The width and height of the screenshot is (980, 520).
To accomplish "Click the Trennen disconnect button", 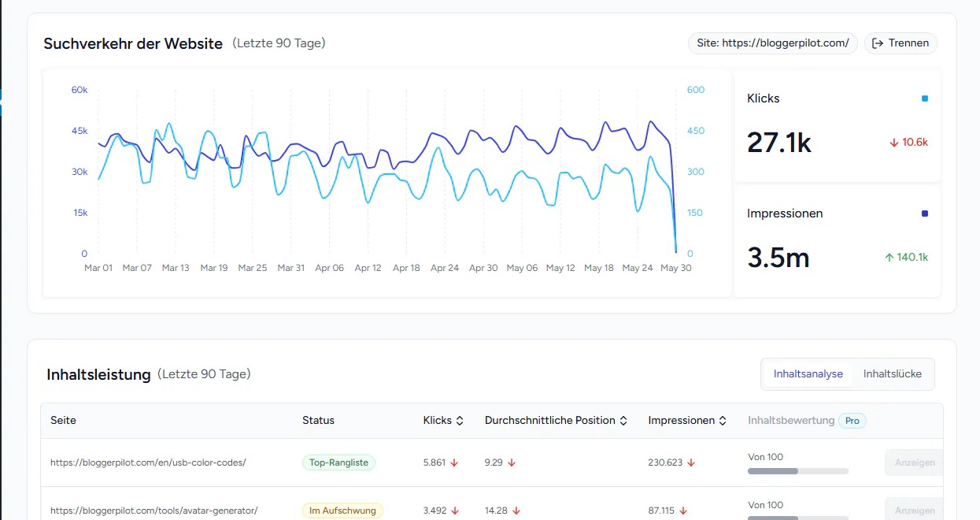I will (900, 43).
